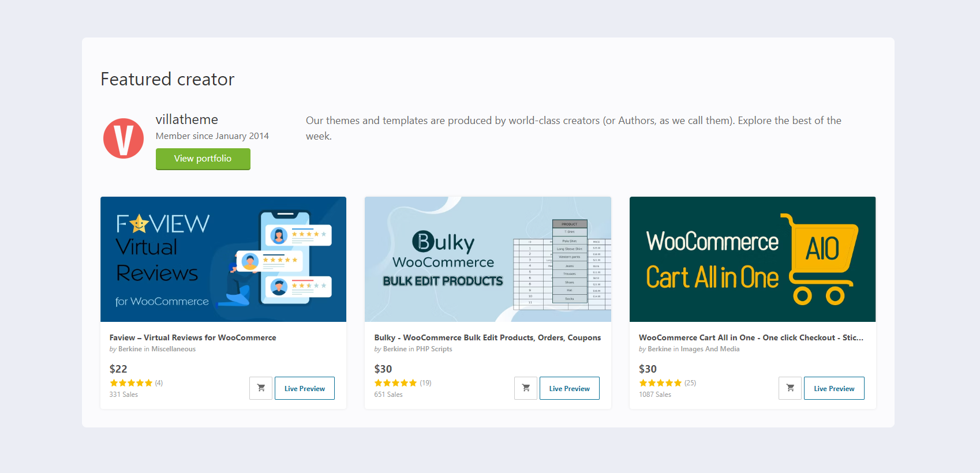
Task: Click the WooCommerce Cart All in One thumbnail
Action: point(753,259)
